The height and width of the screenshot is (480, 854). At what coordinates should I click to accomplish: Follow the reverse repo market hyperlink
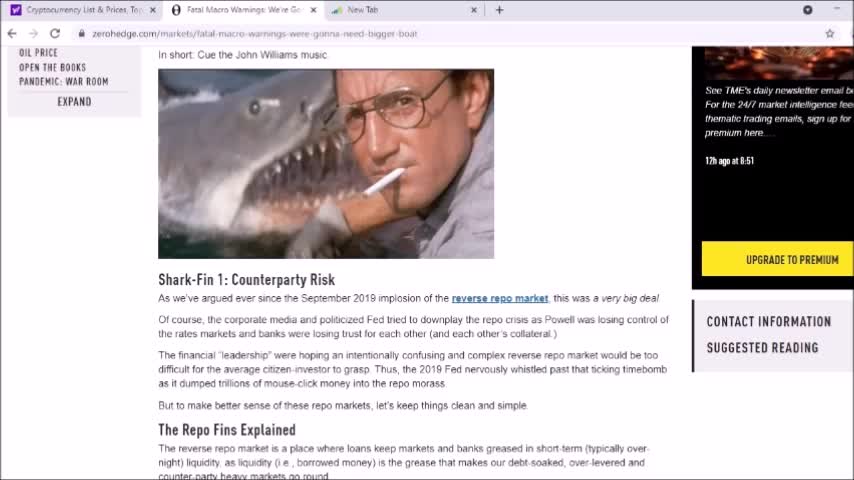coord(499,299)
